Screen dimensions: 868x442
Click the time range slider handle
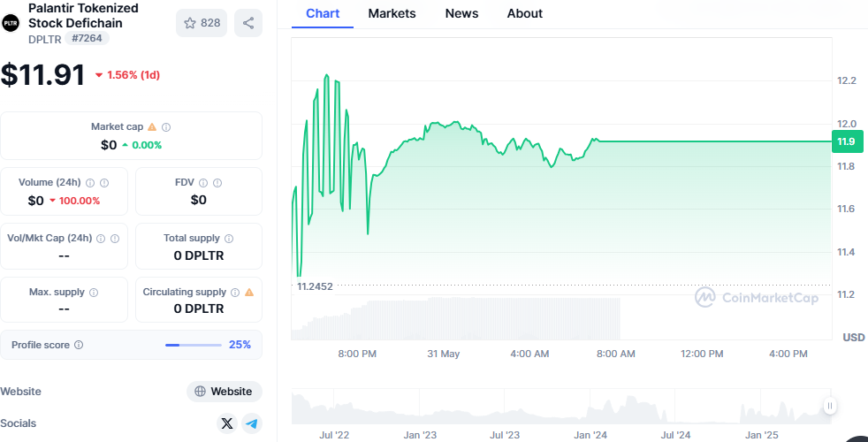tap(830, 406)
